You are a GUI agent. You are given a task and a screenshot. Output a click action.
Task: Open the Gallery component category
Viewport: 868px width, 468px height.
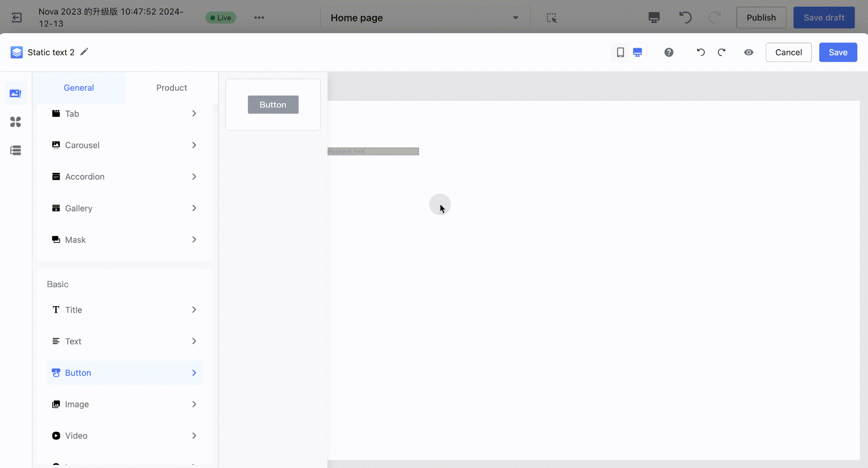click(124, 208)
